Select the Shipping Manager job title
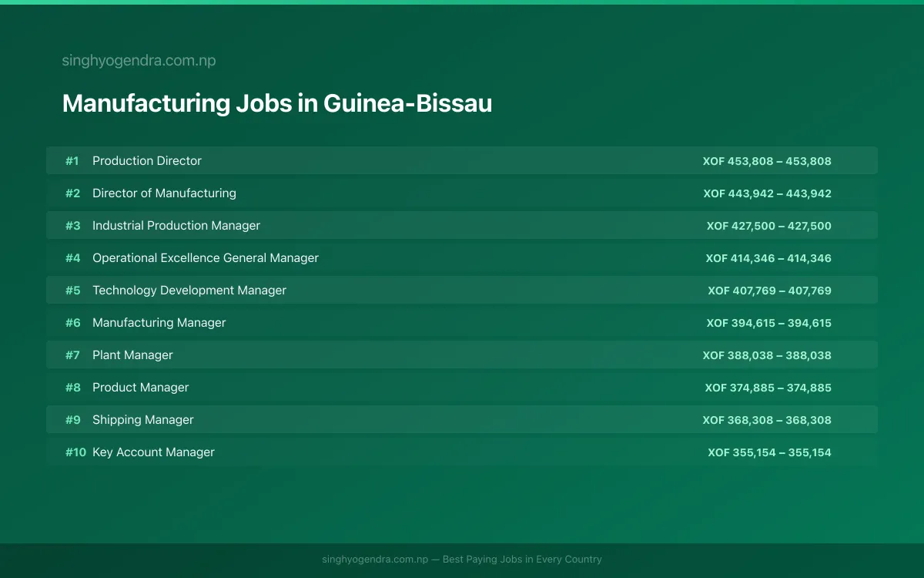 (x=143, y=419)
